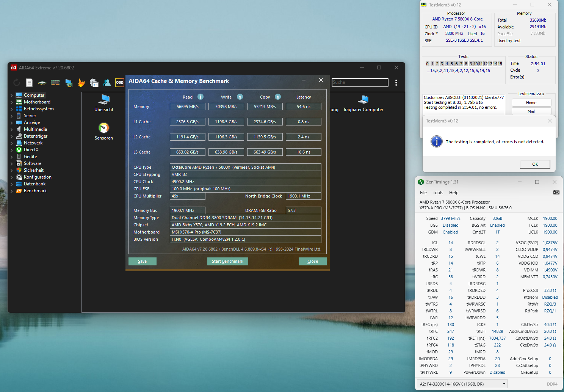Click the VDIMM value 1,4900V
This screenshot has width=564, height=392.
click(x=550, y=270)
